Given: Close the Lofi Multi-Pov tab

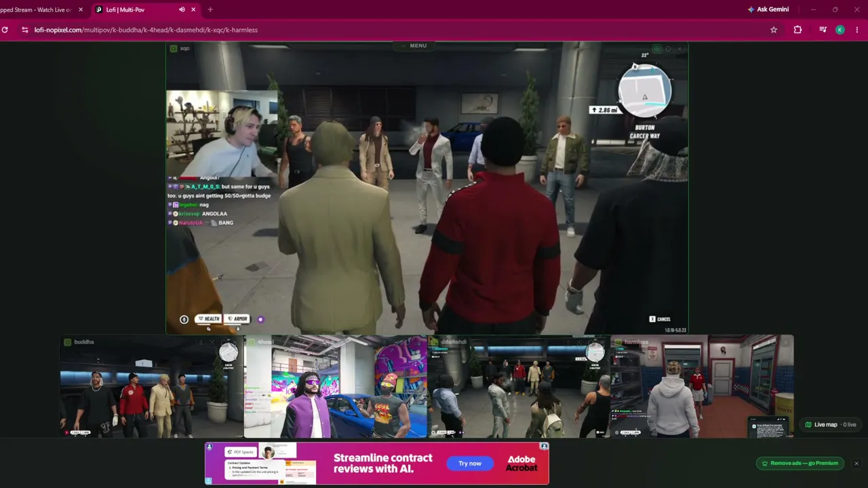Looking at the screenshot, I should point(193,9).
